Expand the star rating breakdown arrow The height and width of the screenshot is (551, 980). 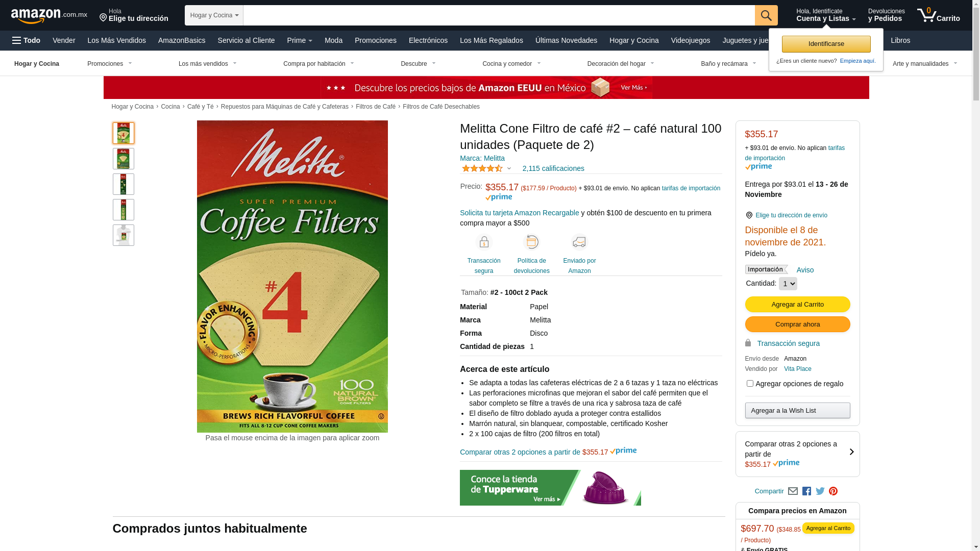point(509,168)
